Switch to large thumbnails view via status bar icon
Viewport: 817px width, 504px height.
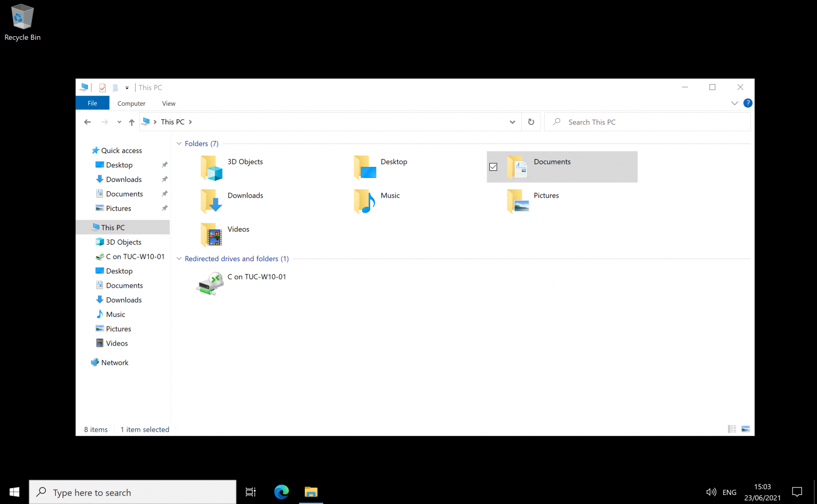(x=745, y=429)
